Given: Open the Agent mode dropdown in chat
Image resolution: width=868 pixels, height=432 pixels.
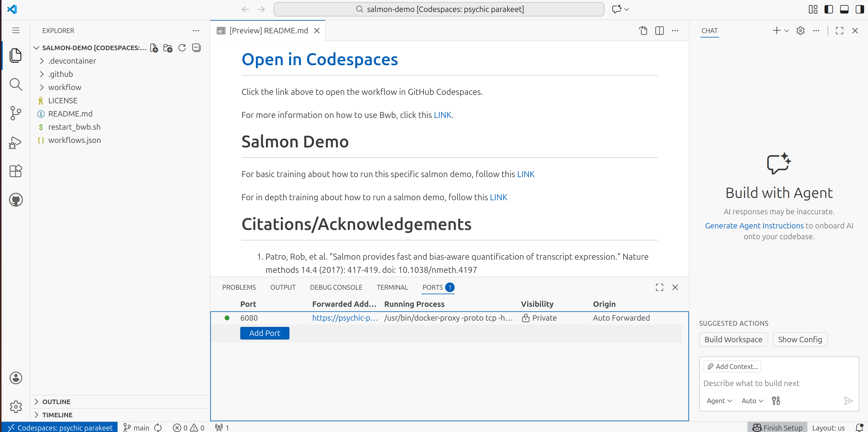Looking at the screenshot, I should pyautogui.click(x=719, y=401).
